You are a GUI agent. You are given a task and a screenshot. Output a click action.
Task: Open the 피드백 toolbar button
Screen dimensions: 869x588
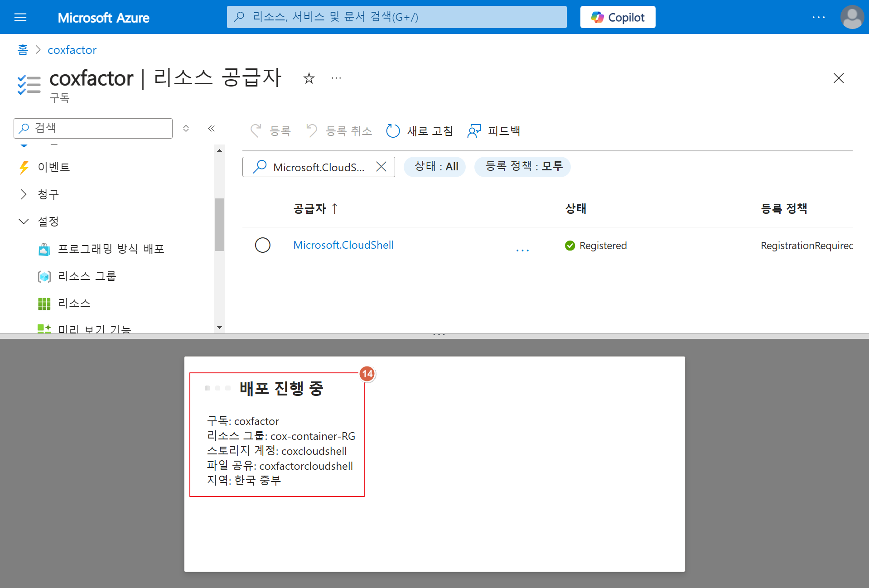pos(494,131)
